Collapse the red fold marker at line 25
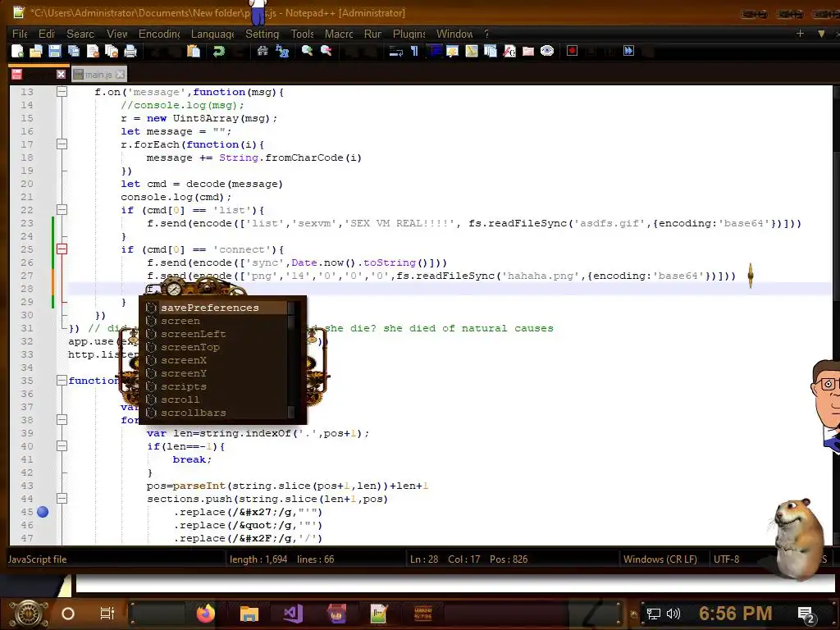The height and width of the screenshot is (630, 840). [62, 249]
